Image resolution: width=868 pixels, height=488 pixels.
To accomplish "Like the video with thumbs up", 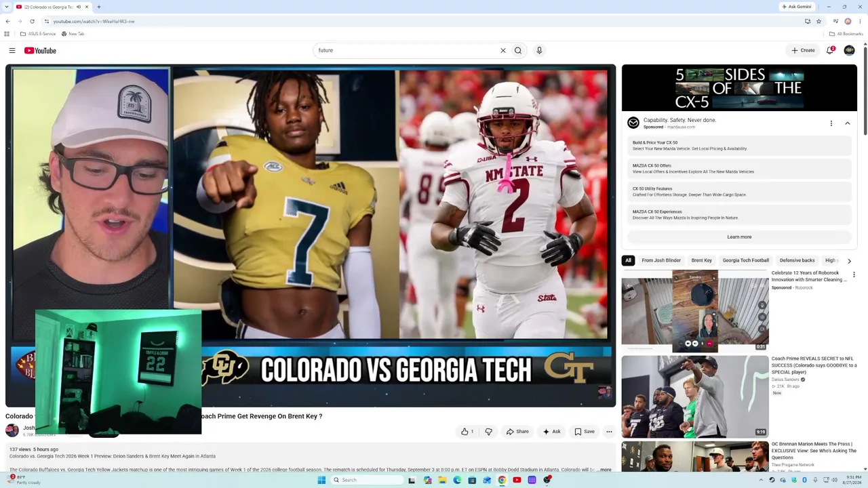I will (468, 432).
